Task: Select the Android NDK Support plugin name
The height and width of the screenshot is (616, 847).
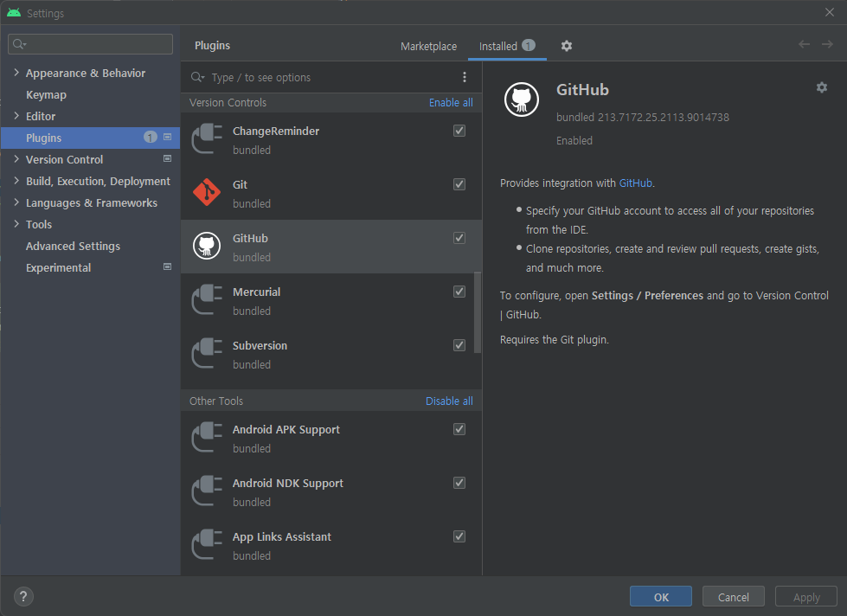Action: [x=288, y=483]
